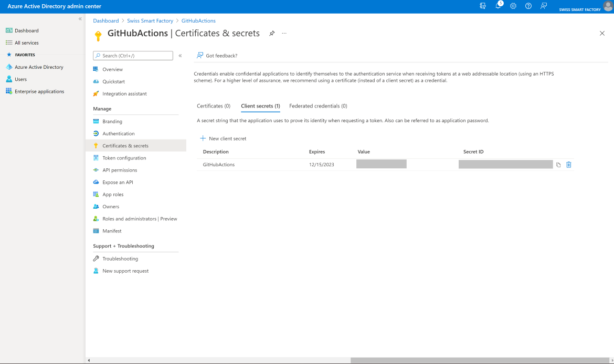Click the Dashboard breadcrumb link
Image resolution: width=614 pixels, height=364 pixels.
click(105, 21)
